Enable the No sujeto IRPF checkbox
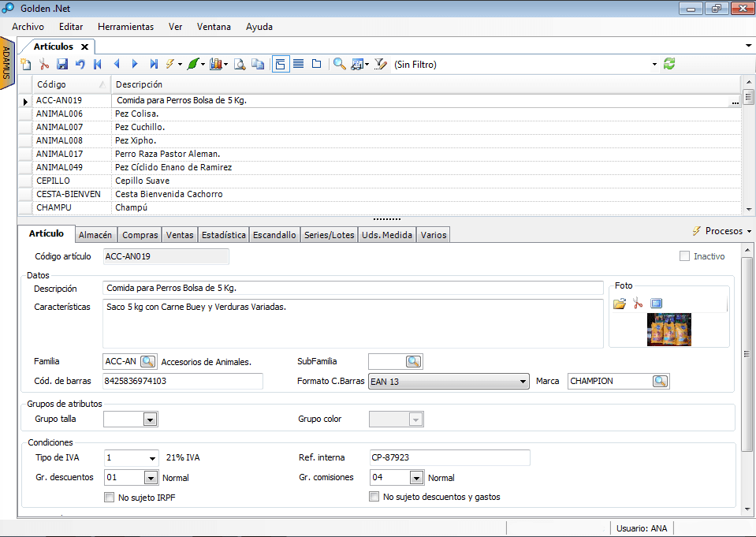756x537 pixels. click(x=110, y=497)
